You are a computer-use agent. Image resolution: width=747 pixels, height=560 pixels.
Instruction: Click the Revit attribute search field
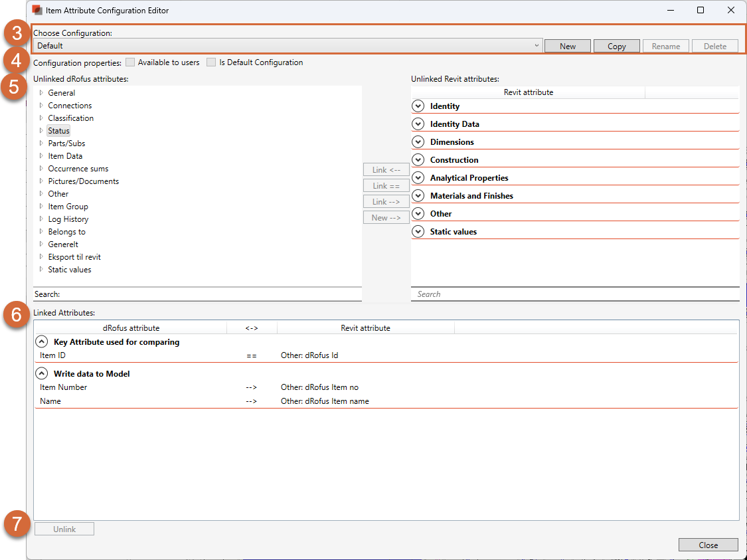[576, 294]
